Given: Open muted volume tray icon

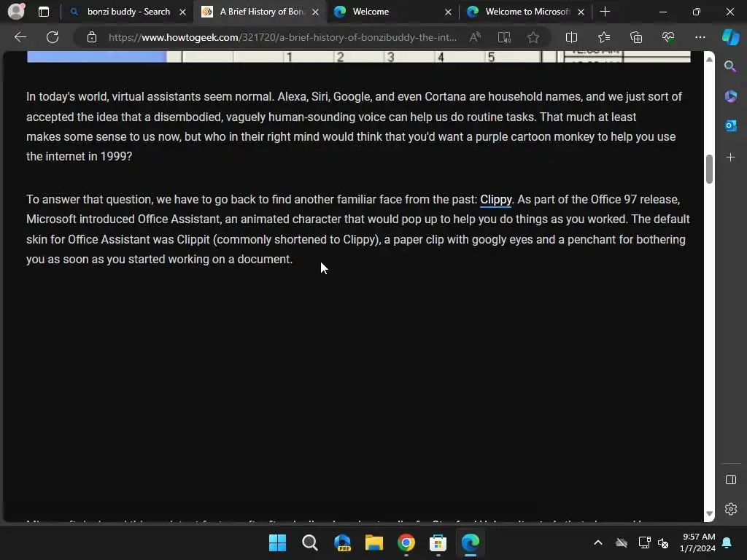Looking at the screenshot, I should pyautogui.click(x=662, y=542).
